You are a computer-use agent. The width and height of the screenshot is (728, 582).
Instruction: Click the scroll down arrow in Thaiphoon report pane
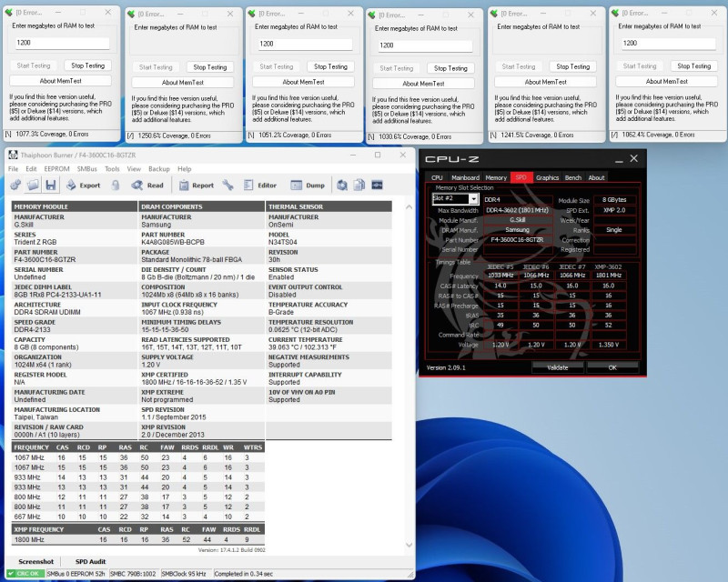tap(409, 545)
